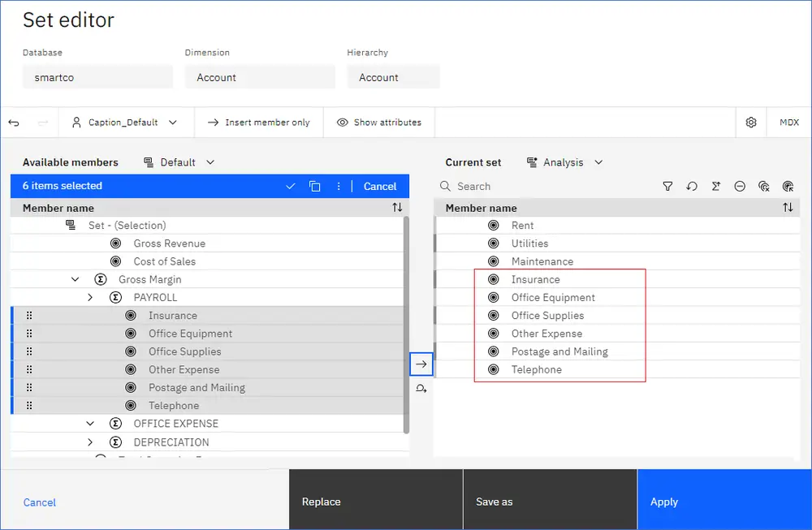Toggle Show attributes

click(379, 122)
